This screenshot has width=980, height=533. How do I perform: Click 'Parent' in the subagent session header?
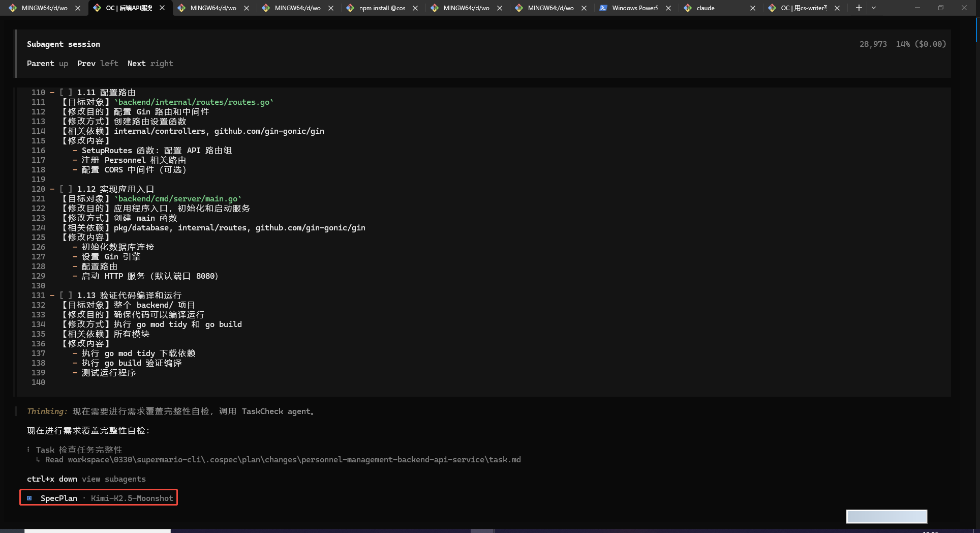[x=40, y=64]
